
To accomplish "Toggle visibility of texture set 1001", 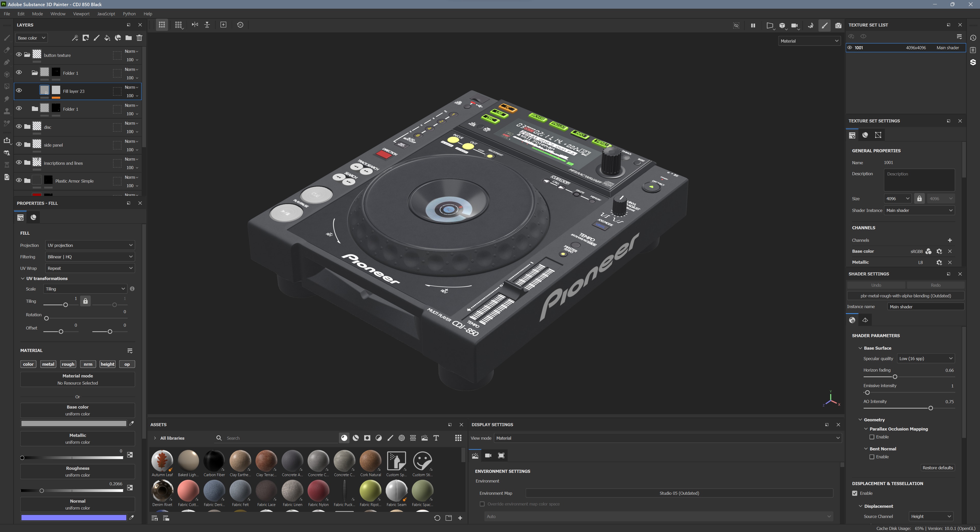I will pos(849,47).
